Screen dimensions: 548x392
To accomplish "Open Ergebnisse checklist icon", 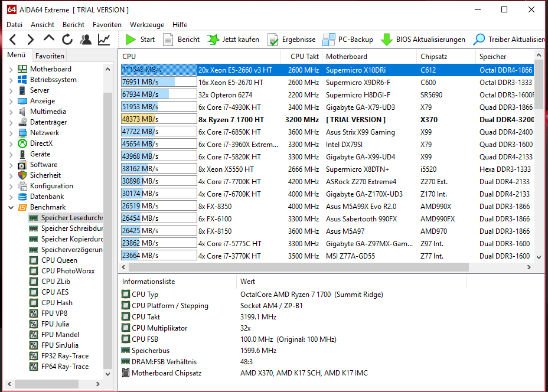I will pos(273,40).
